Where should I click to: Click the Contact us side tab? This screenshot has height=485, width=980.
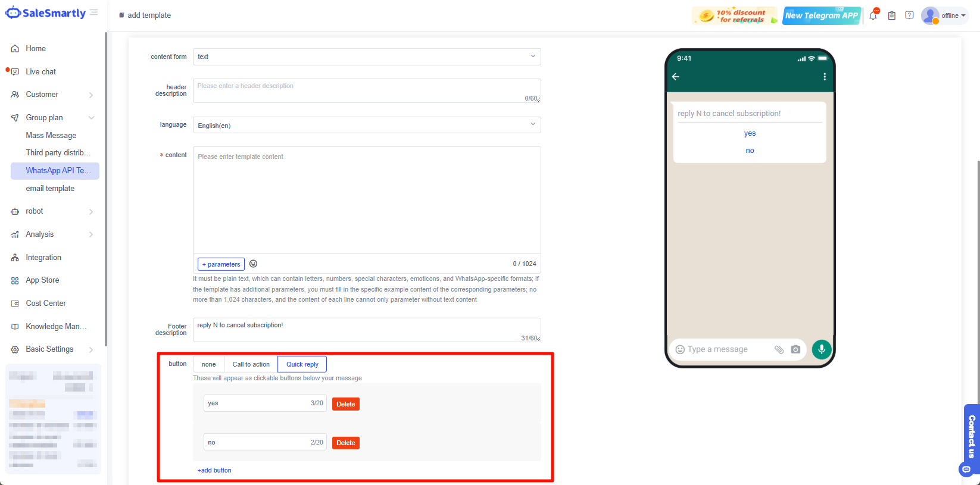coord(972,436)
